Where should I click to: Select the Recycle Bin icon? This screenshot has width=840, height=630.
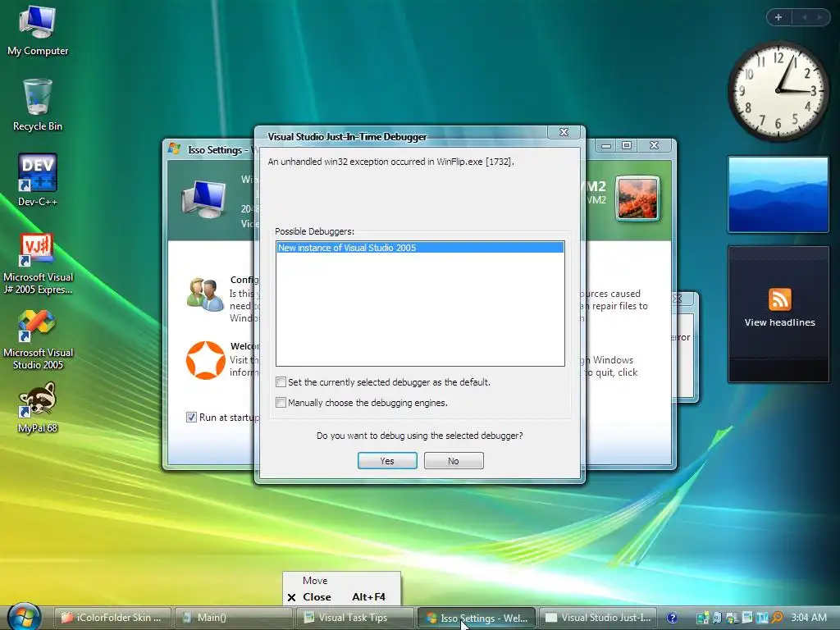point(38,105)
